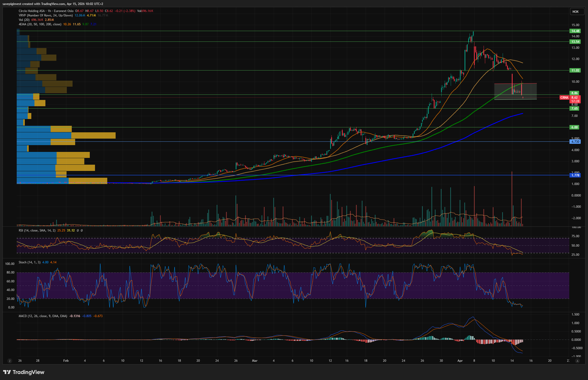Select the 8.86 green price label
588x380 pixels.
pyautogui.click(x=575, y=93)
